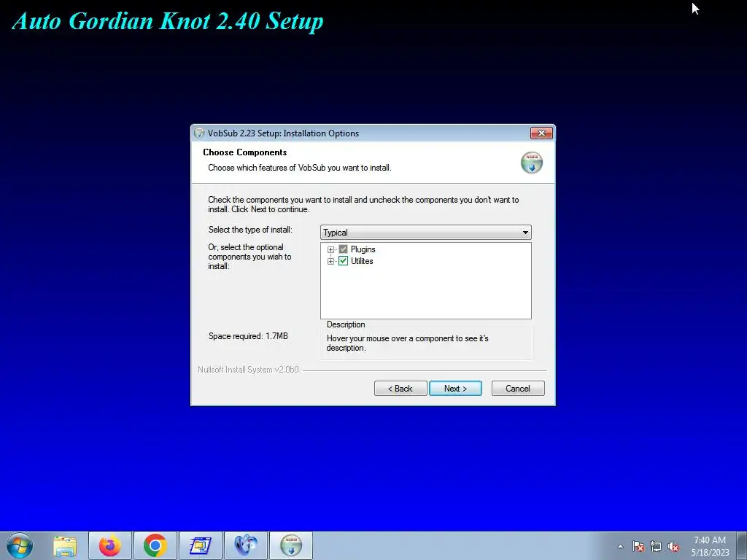Click the 'Select the type of install:' label
The width and height of the screenshot is (747, 560).
tap(250, 230)
